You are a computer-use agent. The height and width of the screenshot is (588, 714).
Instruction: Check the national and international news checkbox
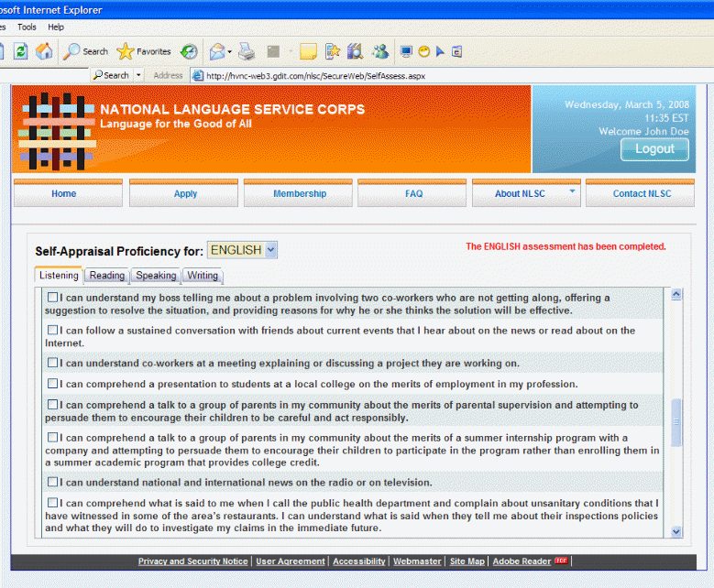pyautogui.click(x=52, y=482)
